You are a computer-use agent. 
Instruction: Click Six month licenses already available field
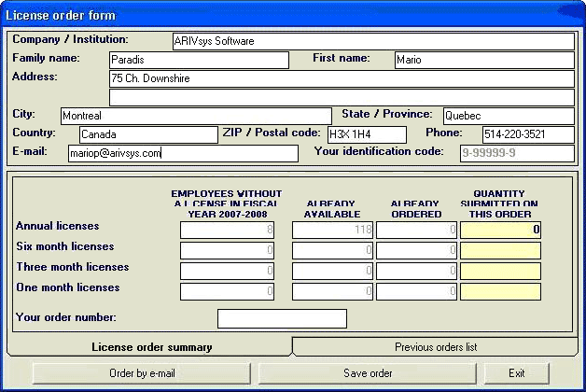pyautogui.click(x=332, y=250)
